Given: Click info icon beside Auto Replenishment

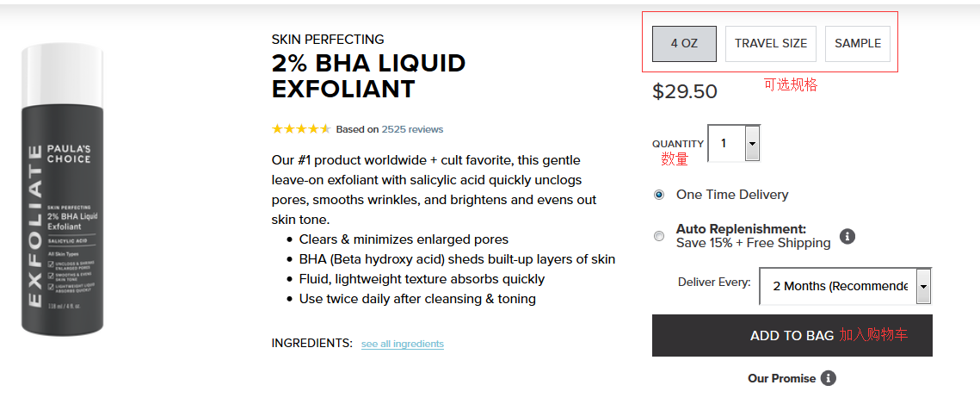Looking at the screenshot, I should (x=847, y=236).
